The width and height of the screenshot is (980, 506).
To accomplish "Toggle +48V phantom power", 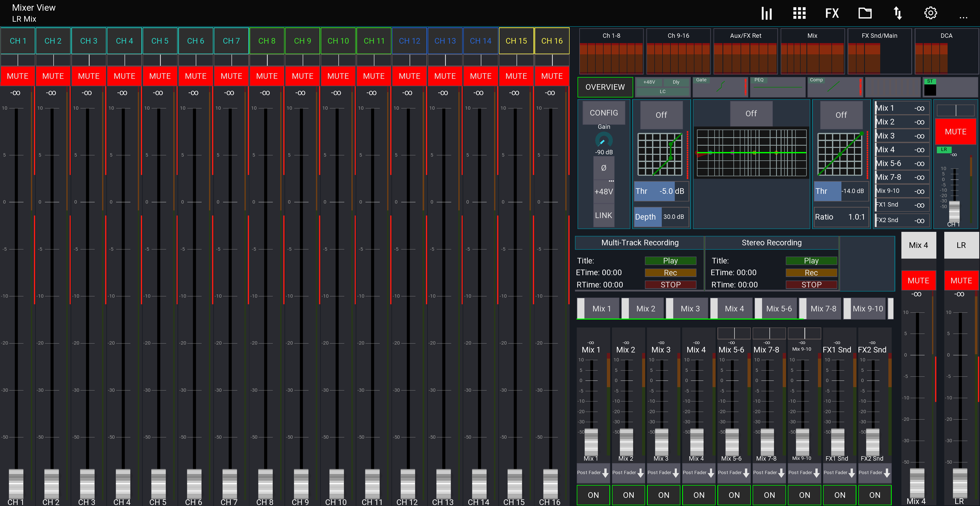I will pos(604,192).
